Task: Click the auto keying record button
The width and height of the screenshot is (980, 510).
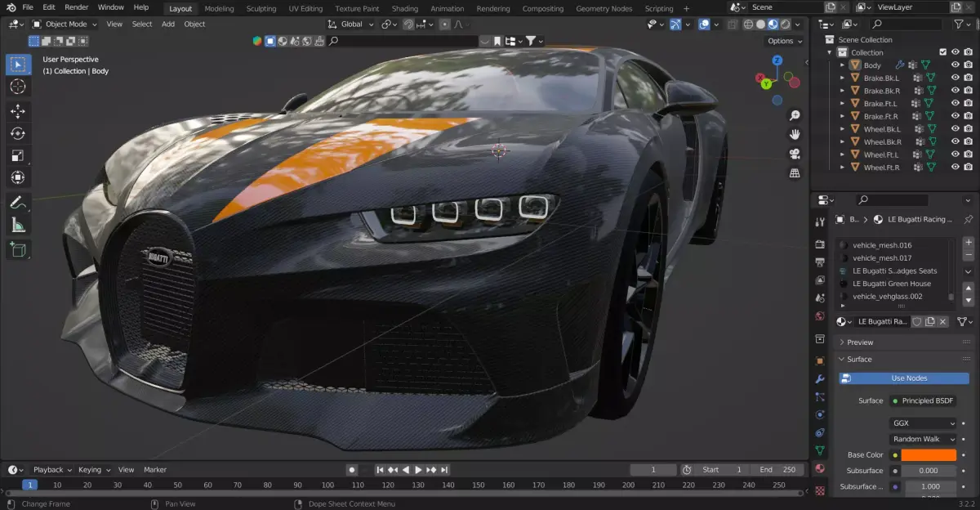Action: (352, 470)
